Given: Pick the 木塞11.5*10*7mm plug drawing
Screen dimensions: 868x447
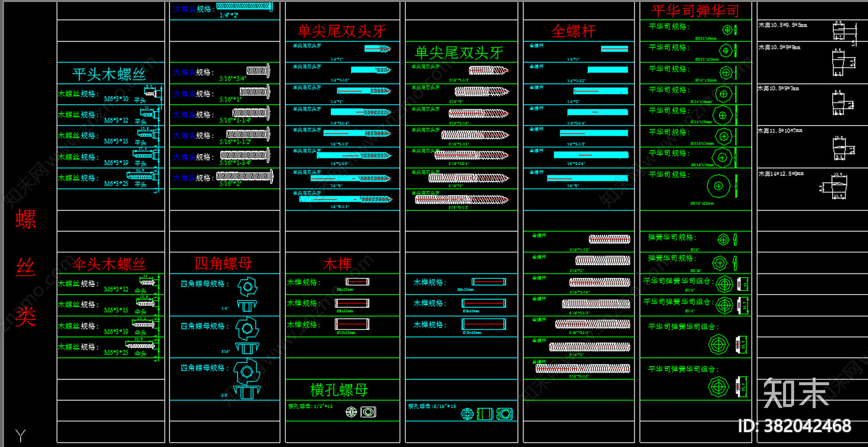Looking at the screenshot, I should click(843, 148).
